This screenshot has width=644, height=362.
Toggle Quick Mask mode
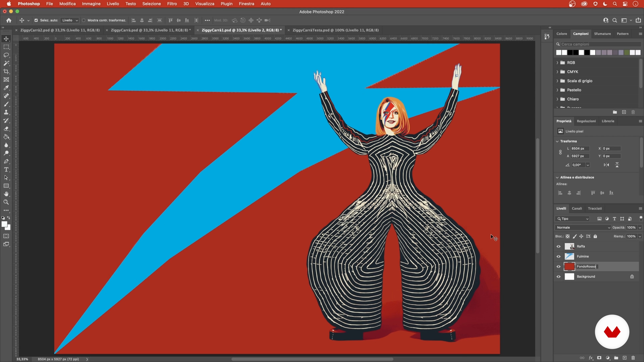point(6,236)
